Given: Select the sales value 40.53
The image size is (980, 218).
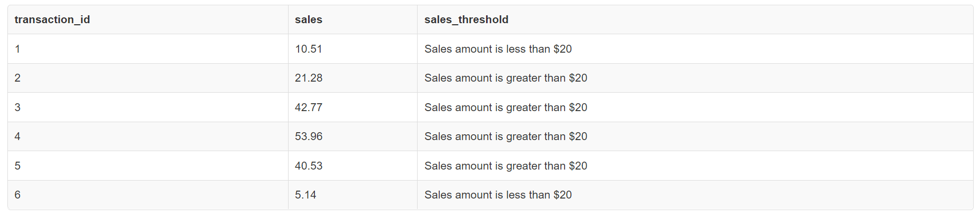Looking at the screenshot, I should pos(309,166).
